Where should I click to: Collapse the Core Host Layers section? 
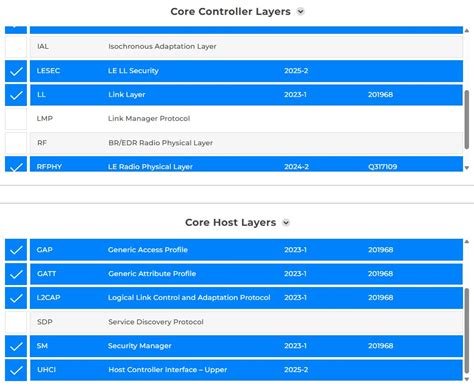click(286, 222)
